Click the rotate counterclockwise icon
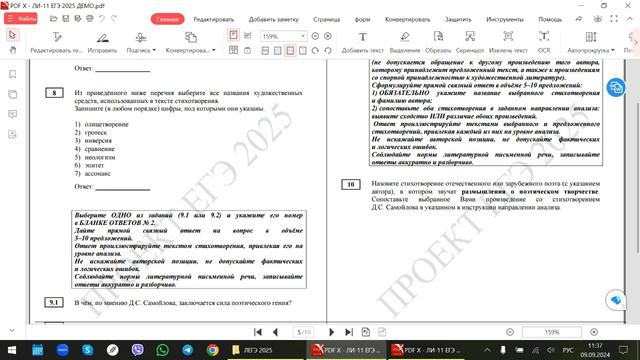Image resolution: width=640 pixels, height=360 pixels. click(328, 50)
